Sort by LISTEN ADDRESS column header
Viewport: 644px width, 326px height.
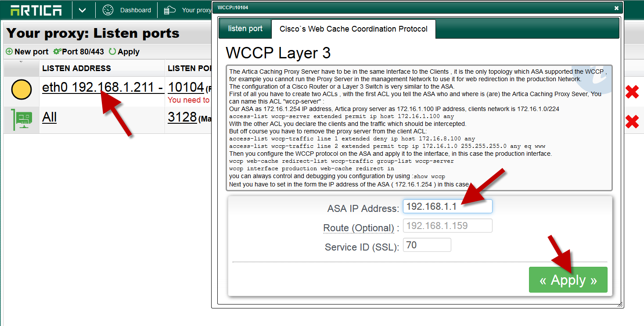coord(76,68)
